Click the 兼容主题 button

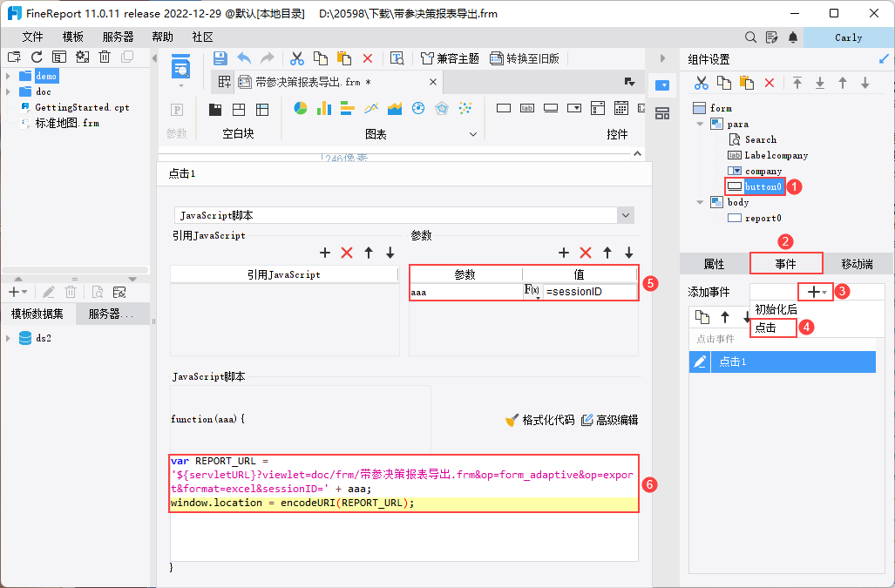click(450, 58)
